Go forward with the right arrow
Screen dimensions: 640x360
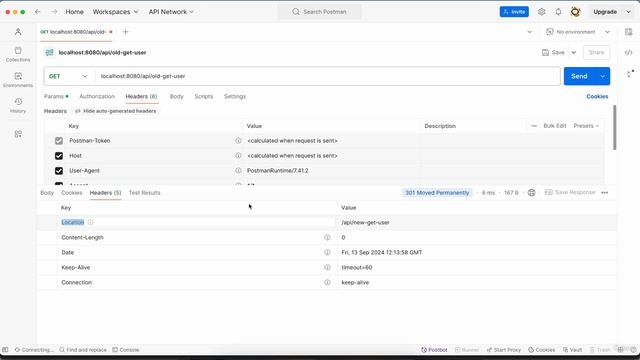[x=54, y=12]
